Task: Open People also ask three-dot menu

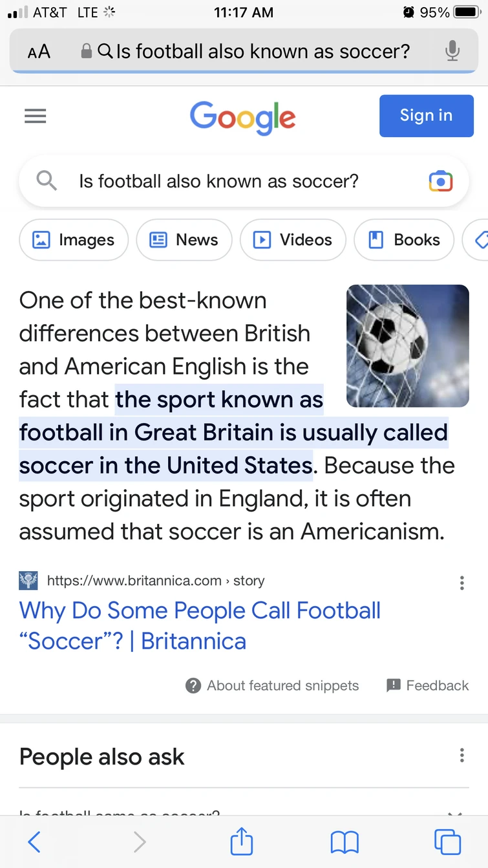Action: tap(461, 755)
